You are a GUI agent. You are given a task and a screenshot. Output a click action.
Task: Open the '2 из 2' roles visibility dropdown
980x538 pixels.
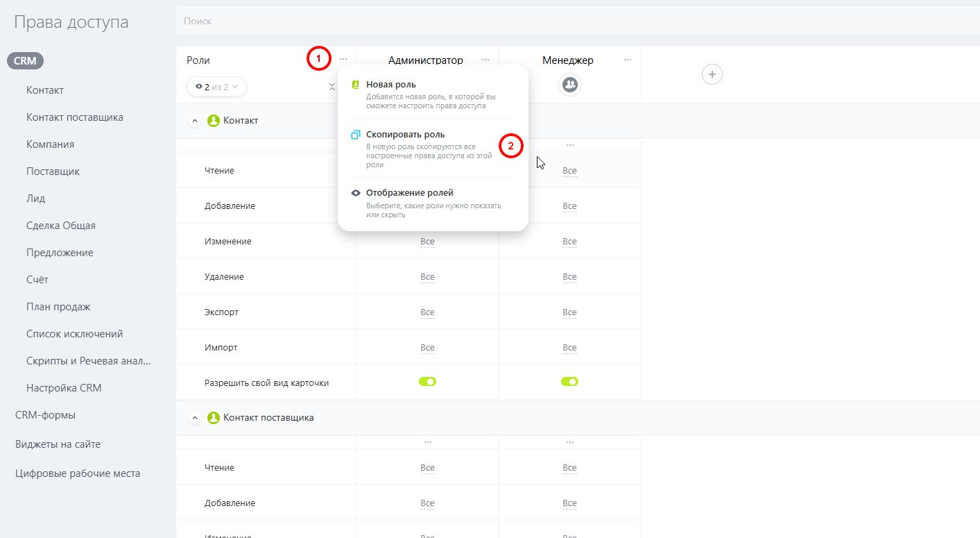point(216,87)
